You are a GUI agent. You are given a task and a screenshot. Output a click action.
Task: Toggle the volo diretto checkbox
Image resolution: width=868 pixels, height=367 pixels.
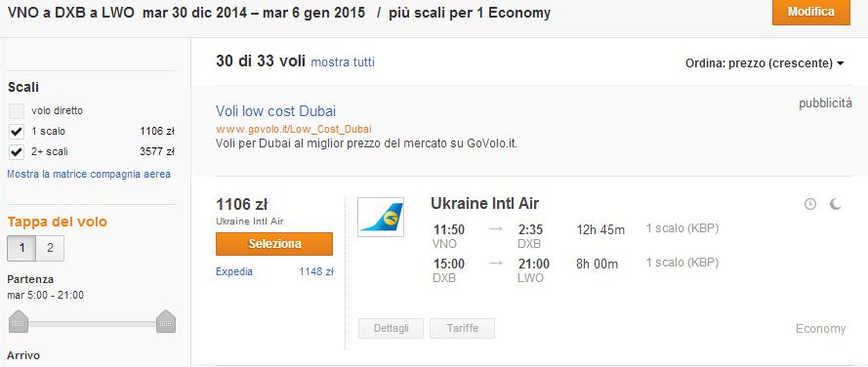[18, 110]
